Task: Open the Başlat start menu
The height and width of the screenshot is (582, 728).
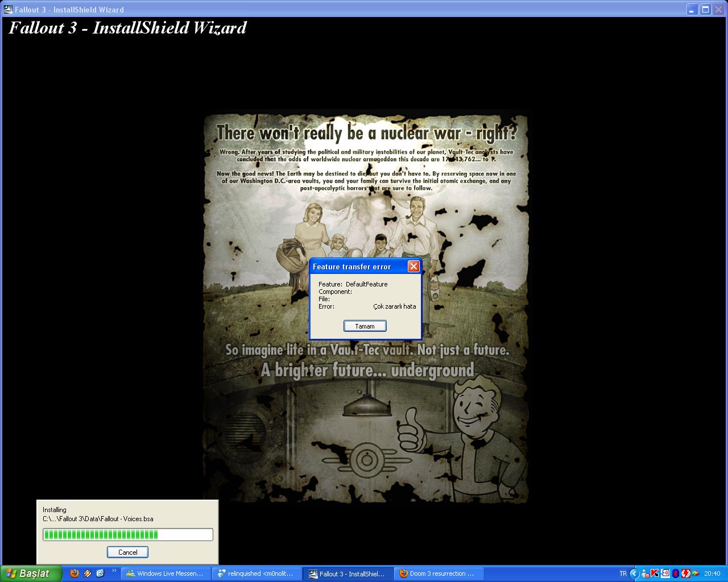Action: click(31, 573)
